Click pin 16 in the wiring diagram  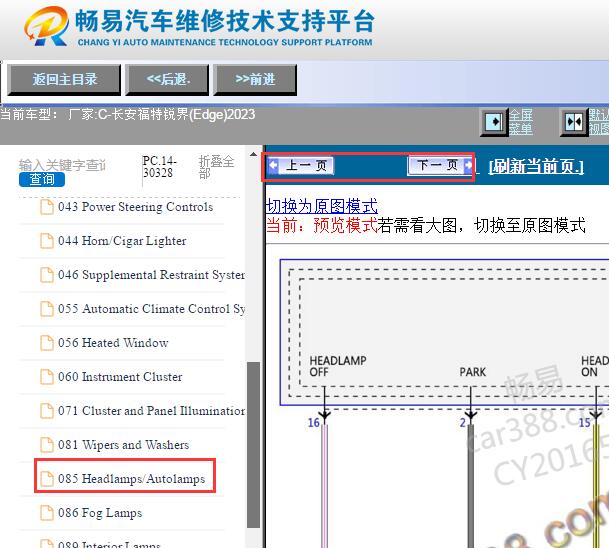point(313,423)
